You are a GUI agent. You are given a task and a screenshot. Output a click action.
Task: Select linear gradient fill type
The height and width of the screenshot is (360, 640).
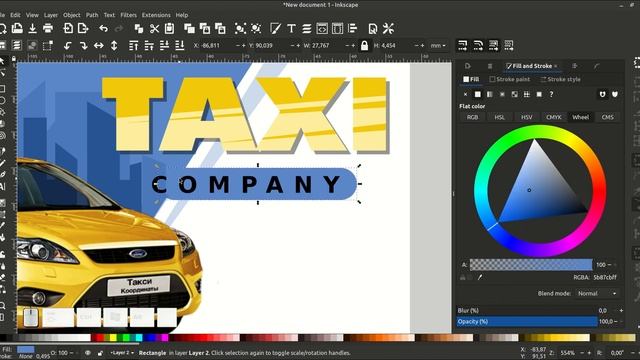tap(490, 94)
